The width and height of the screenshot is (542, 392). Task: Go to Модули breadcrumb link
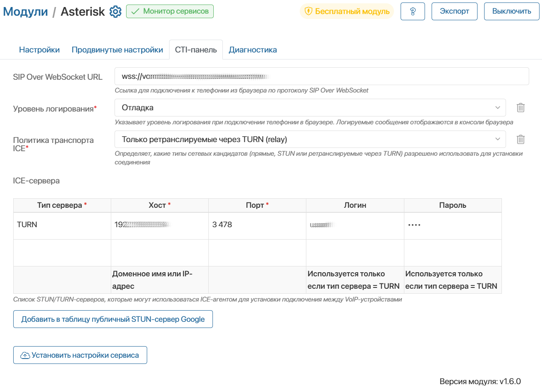(x=26, y=12)
